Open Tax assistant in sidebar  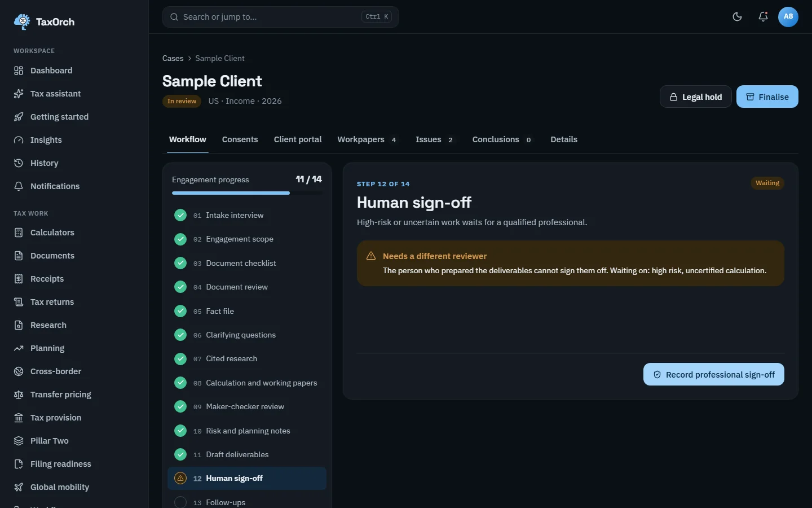tap(74, 94)
